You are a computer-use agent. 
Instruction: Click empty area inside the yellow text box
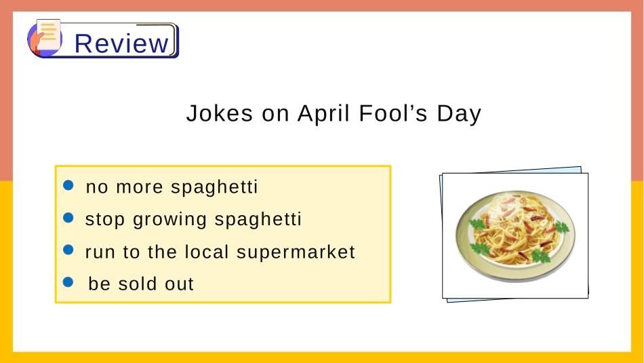pyautogui.click(x=329, y=284)
